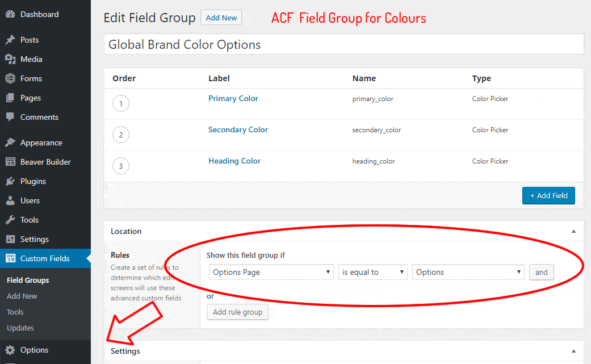591x364 pixels.
Task: Click the Media library icon
Action: [x=10, y=59]
